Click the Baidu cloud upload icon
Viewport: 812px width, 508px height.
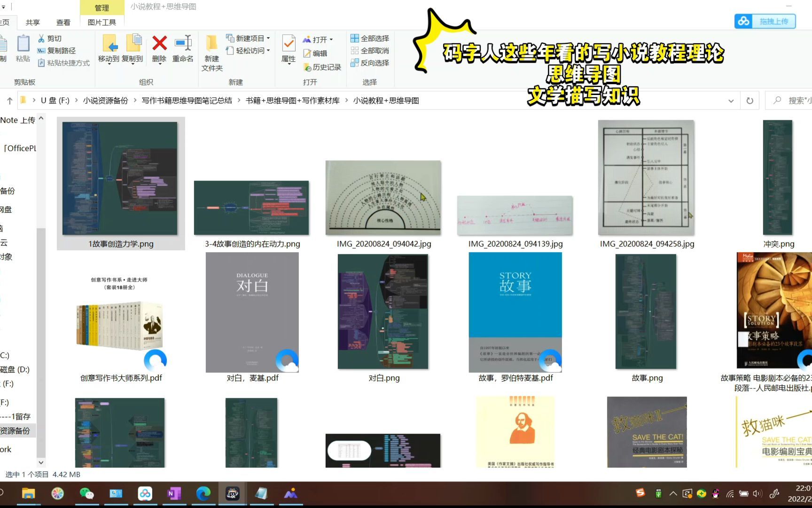[743, 21]
